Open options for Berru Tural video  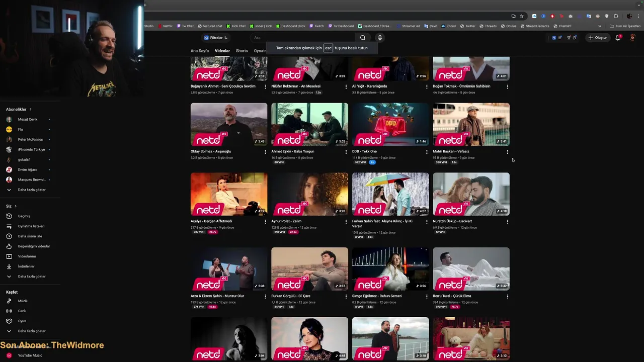(507, 296)
